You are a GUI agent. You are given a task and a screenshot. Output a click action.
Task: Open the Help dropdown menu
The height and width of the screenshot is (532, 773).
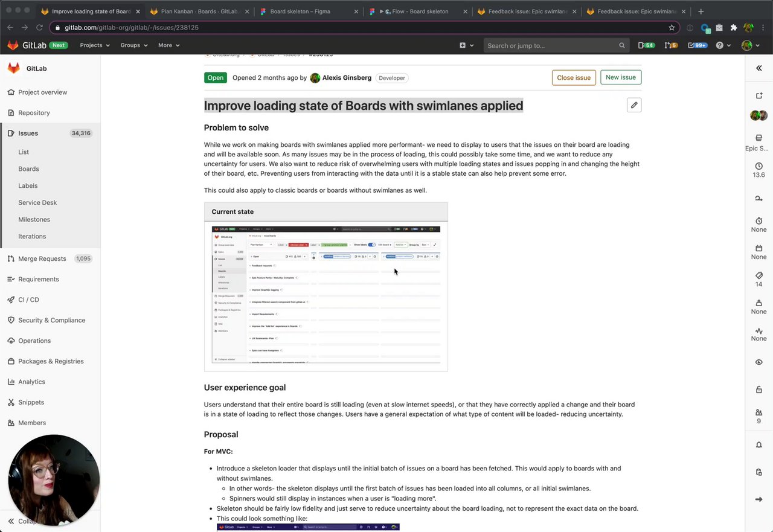click(x=723, y=45)
